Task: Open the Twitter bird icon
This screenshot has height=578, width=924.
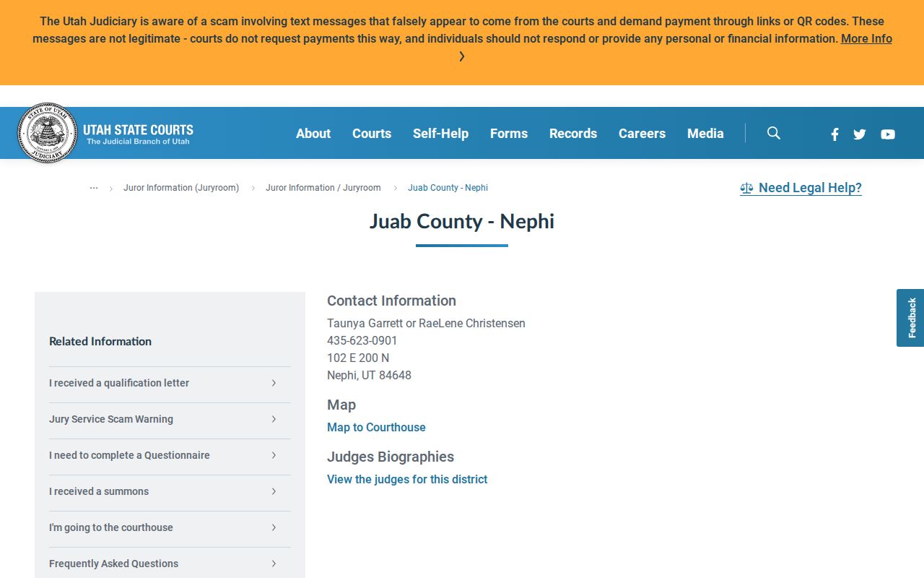Action: (860, 134)
